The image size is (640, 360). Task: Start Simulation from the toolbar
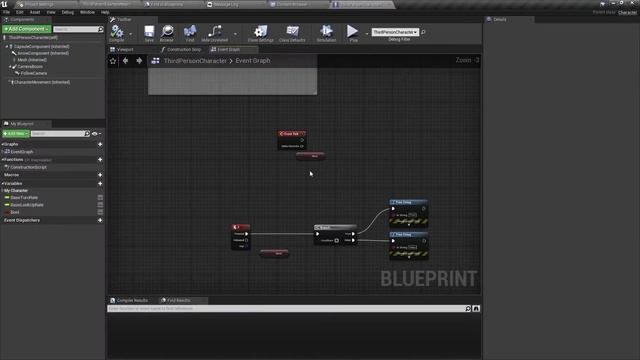pyautogui.click(x=326, y=31)
